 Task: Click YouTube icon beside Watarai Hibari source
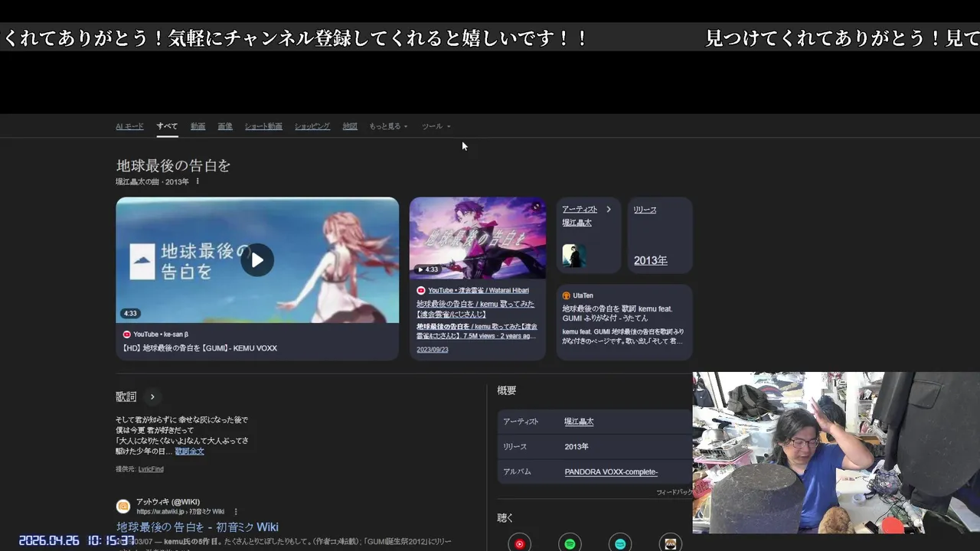point(421,291)
